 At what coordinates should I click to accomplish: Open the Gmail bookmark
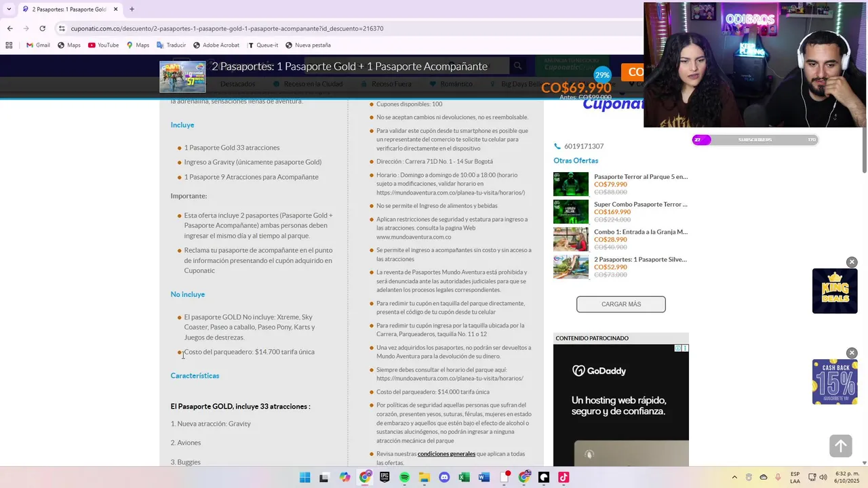coord(38,45)
